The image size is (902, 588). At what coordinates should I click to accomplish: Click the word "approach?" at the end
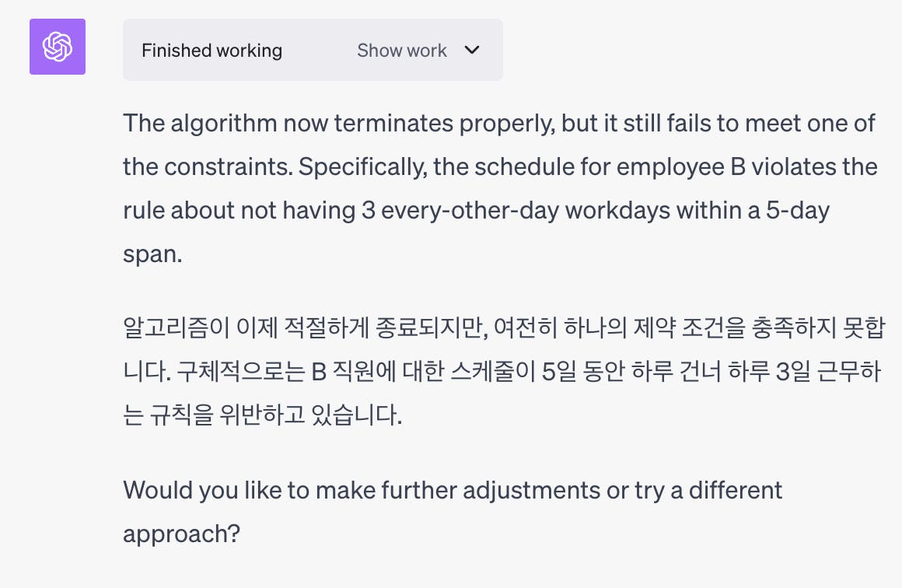(x=182, y=534)
